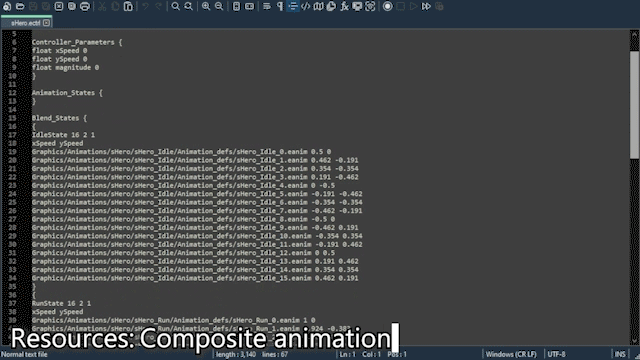
Task: Toggle word wrap
Action: [x=267, y=6]
